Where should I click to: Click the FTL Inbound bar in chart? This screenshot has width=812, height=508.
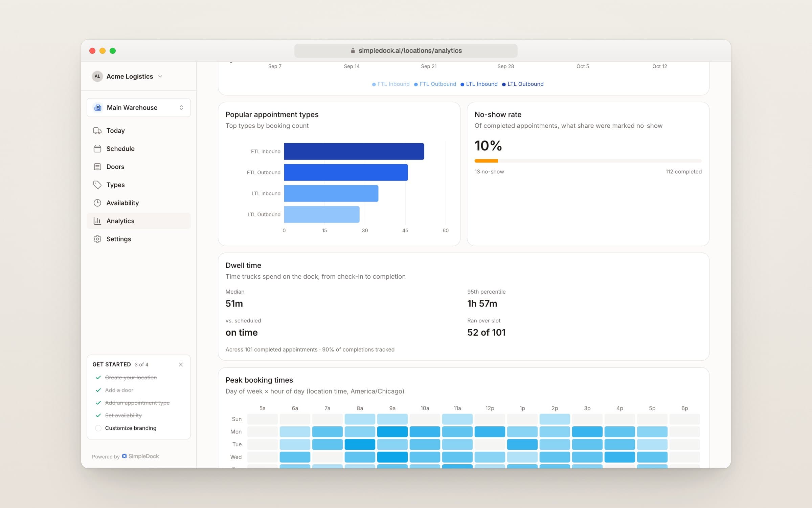coord(354,151)
